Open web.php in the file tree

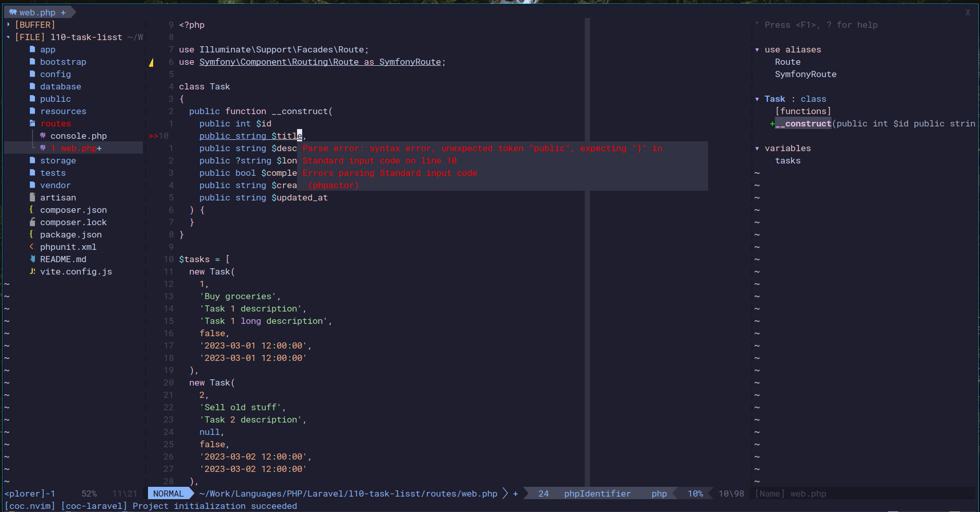78,148
